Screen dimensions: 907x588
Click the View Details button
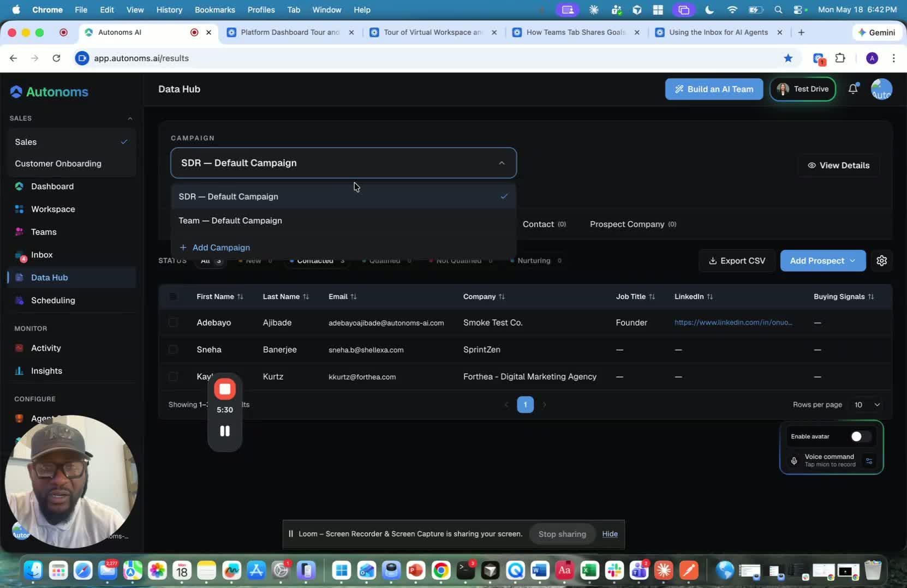(x=838, y=165)
